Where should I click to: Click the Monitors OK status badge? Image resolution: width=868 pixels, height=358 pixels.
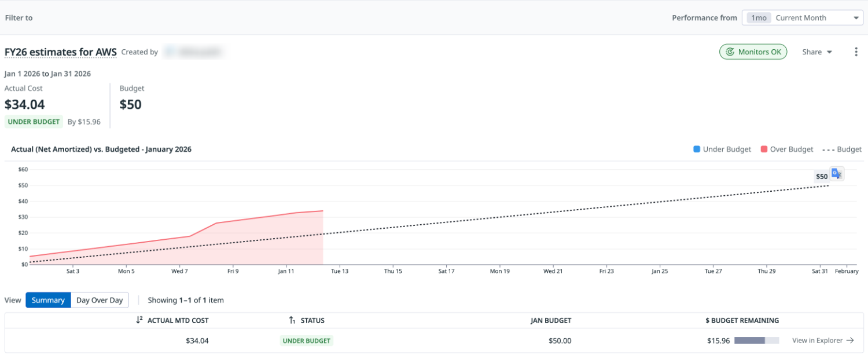coord(753,52)
